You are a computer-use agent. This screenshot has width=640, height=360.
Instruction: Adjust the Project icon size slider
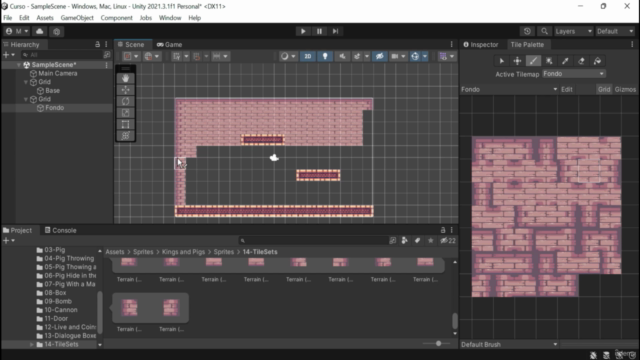point(438,343)
